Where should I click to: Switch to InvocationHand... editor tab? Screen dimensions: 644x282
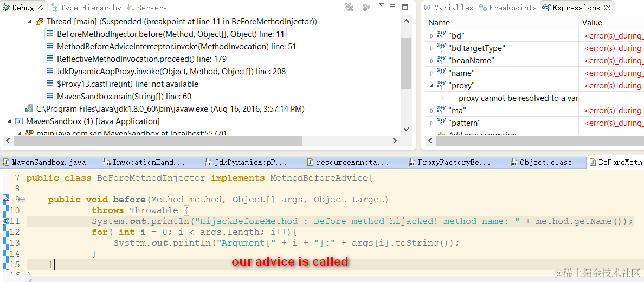pyautogui.click(x=144, y=162)
